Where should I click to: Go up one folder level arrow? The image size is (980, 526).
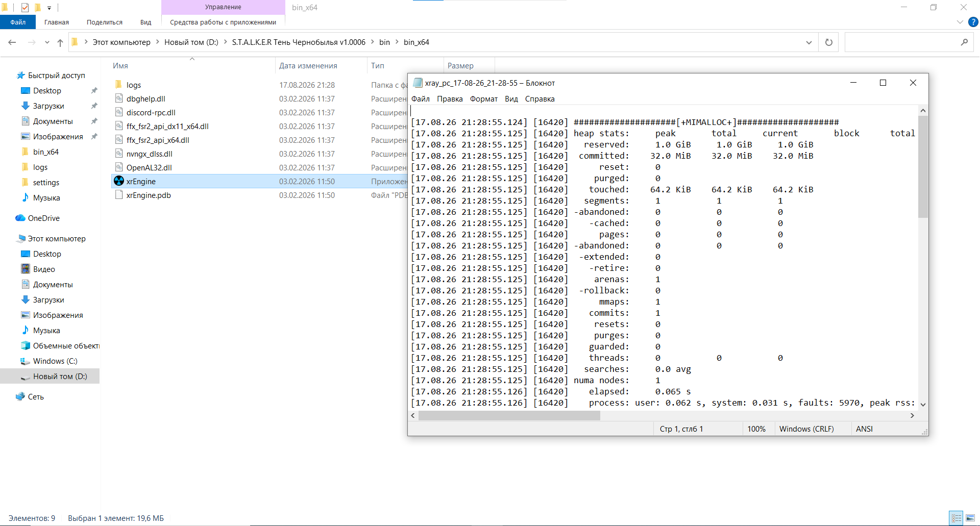coord(60,42)
